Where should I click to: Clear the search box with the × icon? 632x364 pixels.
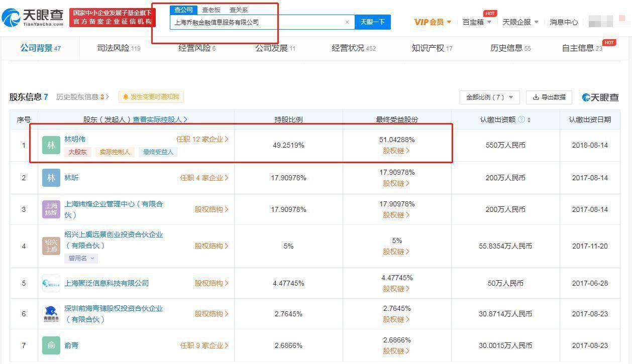[347, 22]
